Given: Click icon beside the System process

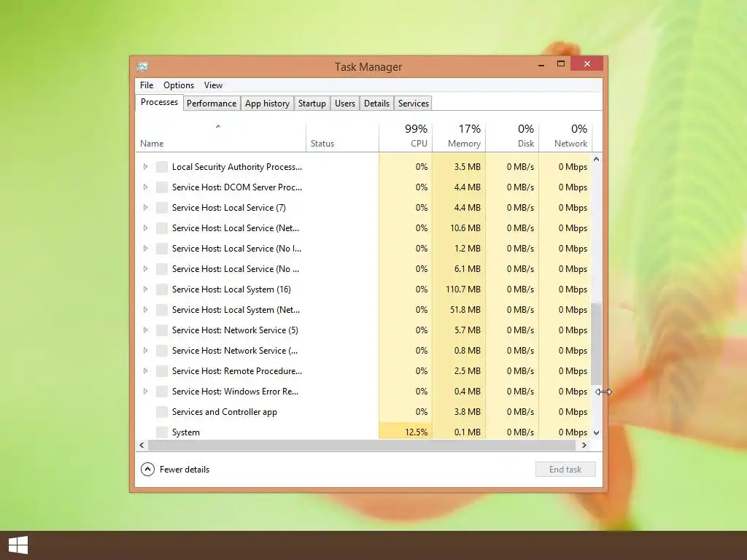Looking at the screenshot, I should (x=162, y=432).
